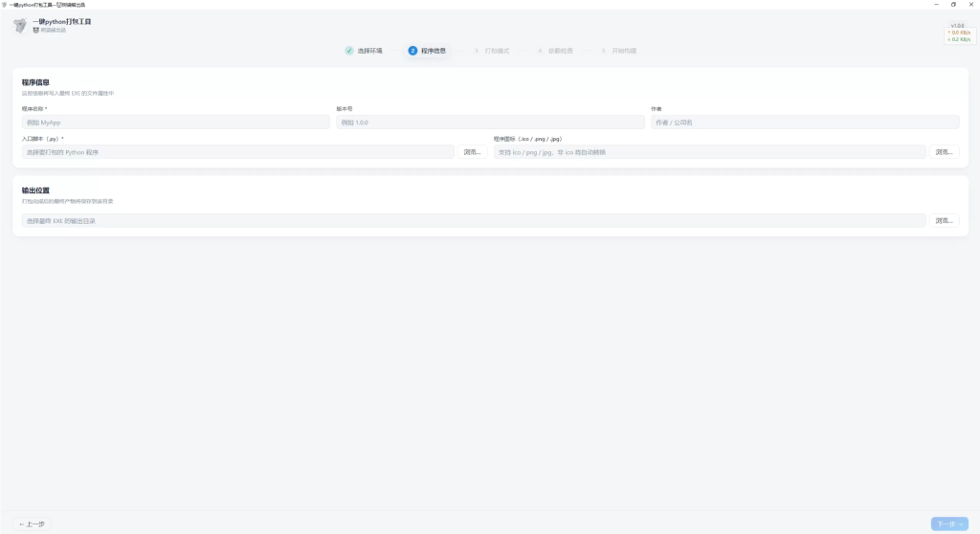This screenshot has width=980, height=534.
Task: Click the small icon under the app title
Action: (x=35, y=30)
